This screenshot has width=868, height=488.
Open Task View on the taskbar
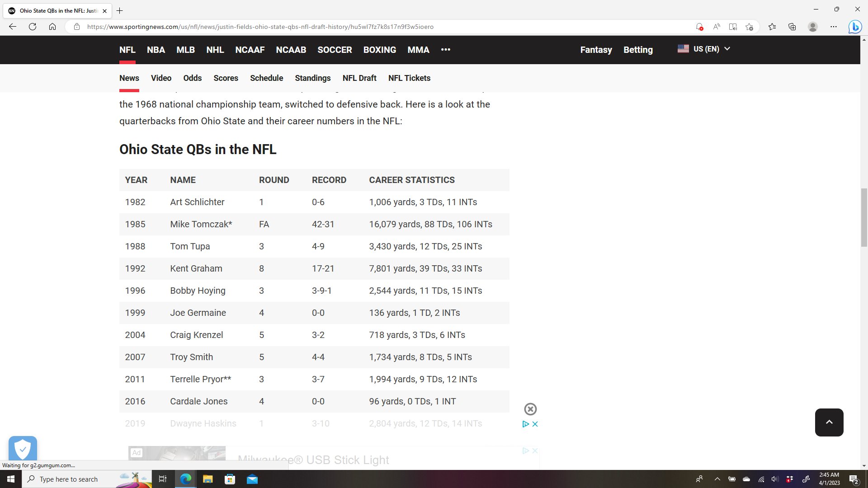(163, 479)
